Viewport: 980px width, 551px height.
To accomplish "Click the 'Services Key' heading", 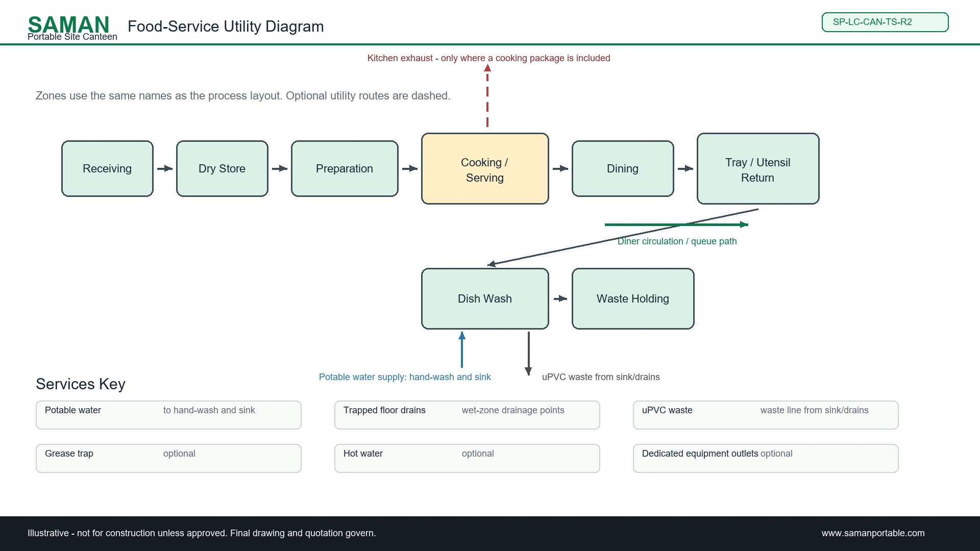I will click(x=81, y=384).
